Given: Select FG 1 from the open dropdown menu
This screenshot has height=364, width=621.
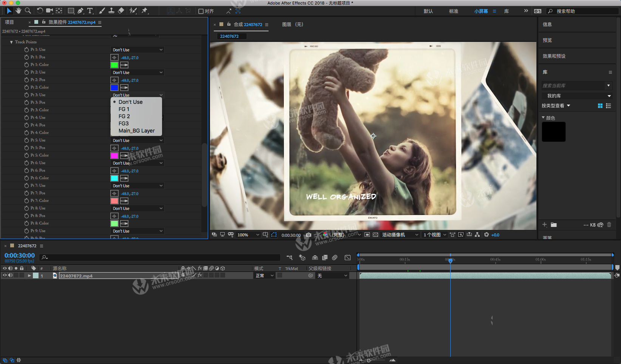Looking at the screenshot, I should tap(124, 109).
